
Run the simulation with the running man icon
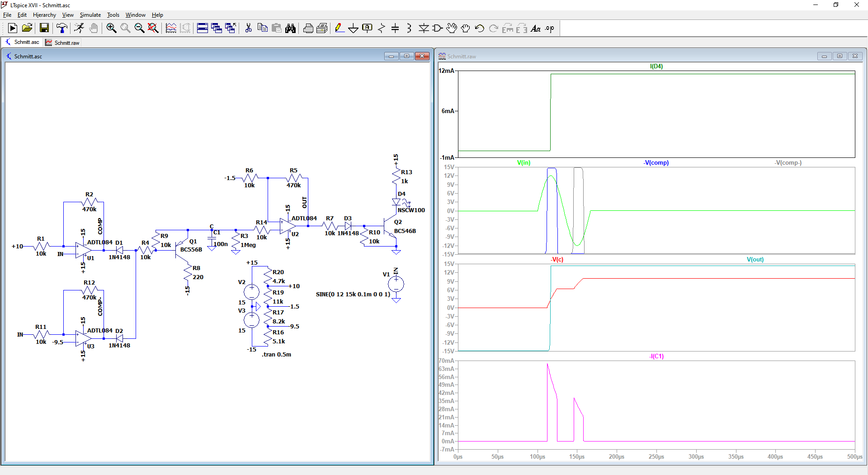(x=79, y=28)
